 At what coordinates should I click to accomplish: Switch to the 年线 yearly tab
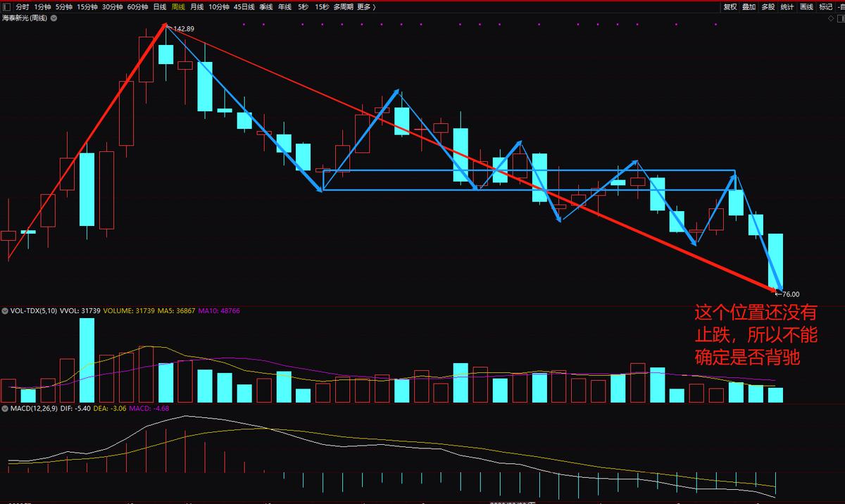point(284,7)
